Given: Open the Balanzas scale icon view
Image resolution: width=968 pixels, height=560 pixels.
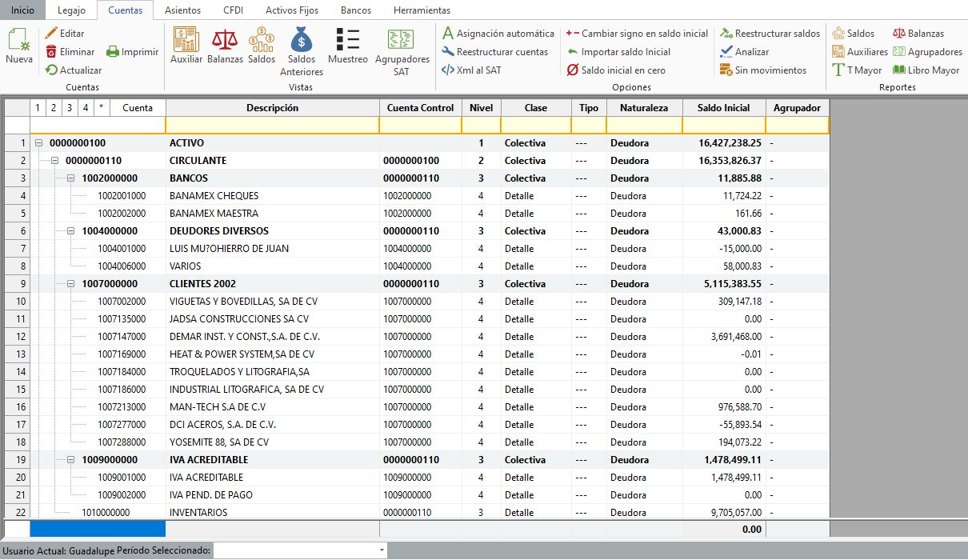Looking at the screenshot, I should point(225,46).
